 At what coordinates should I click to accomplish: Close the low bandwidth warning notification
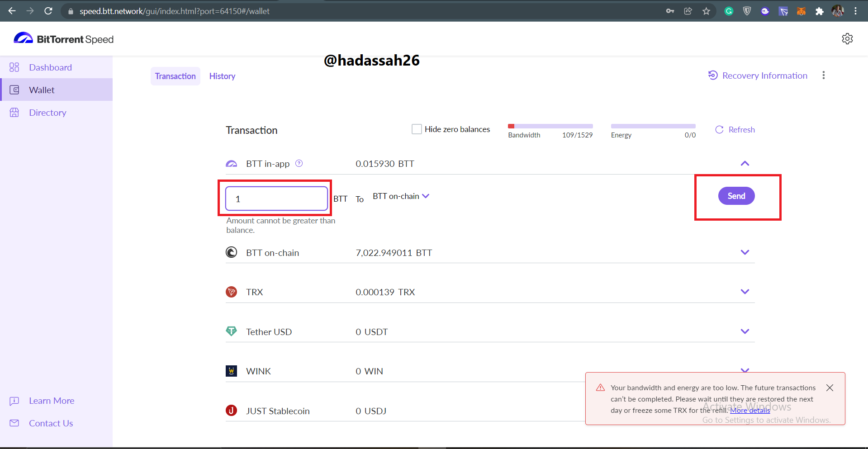coord(830,388)
